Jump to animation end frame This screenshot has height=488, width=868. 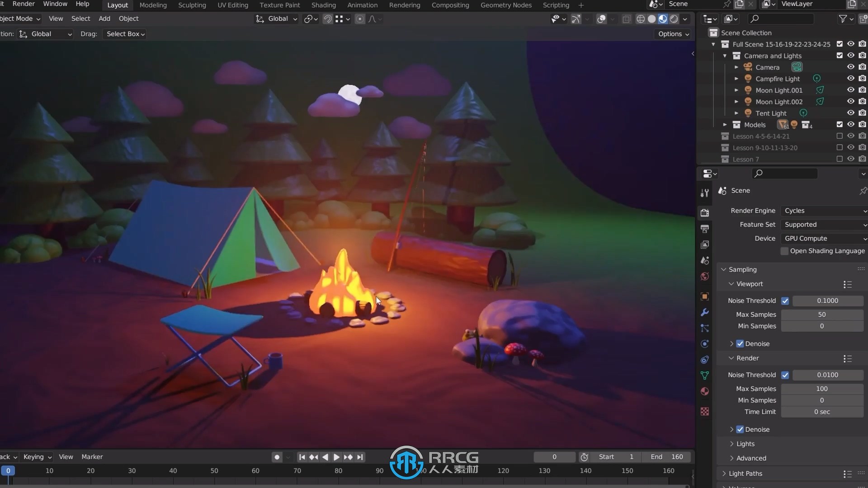pos(360,457)
